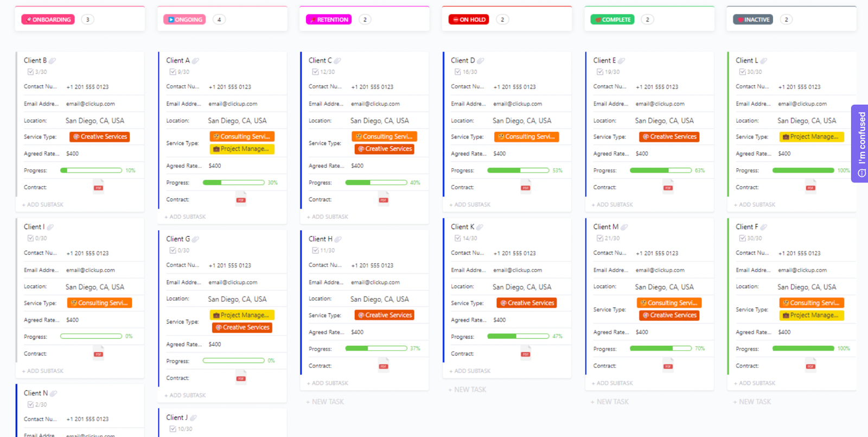Viewport: 868px width, 437px height.
Task: Click the subtask checkbox on Client I
Action: pyautogui.click(x=30, y=238)
